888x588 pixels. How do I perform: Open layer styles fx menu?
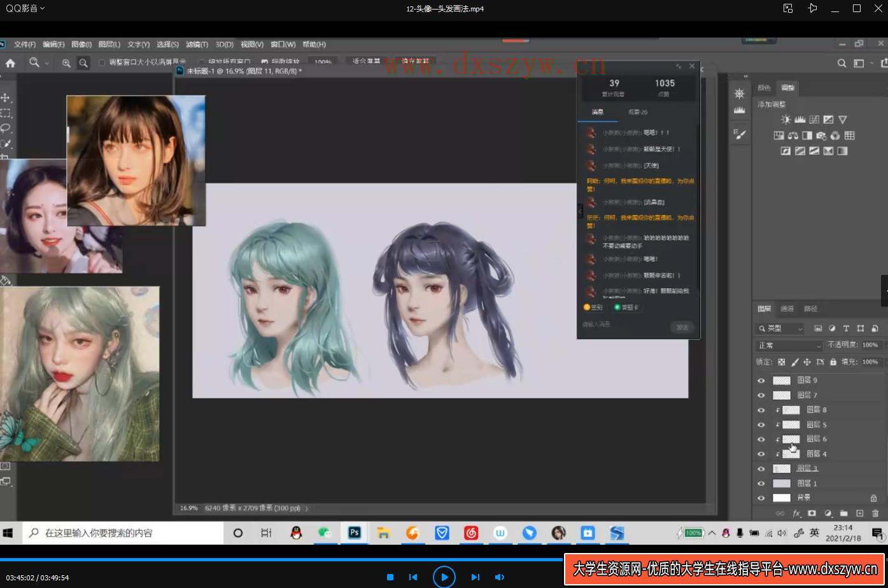(796, 513)
